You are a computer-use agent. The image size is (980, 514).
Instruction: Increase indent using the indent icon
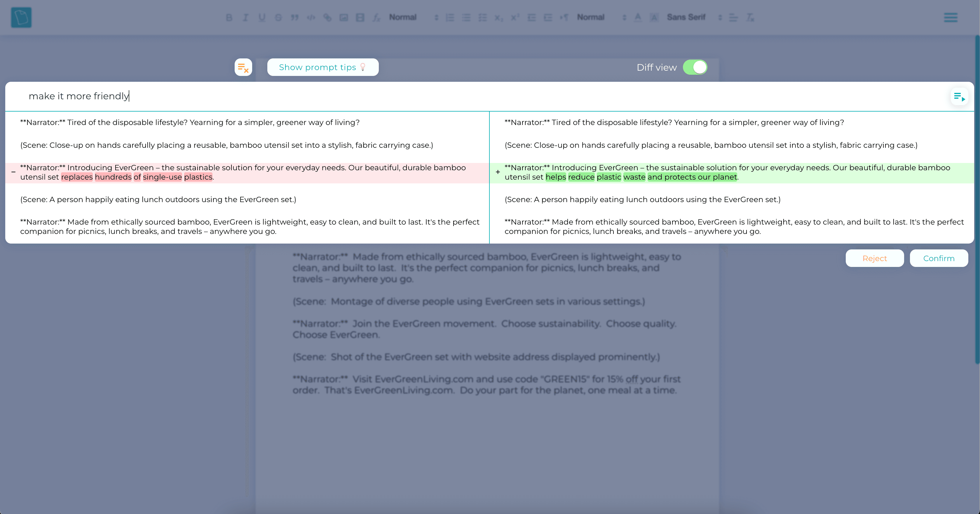point(548,18)
